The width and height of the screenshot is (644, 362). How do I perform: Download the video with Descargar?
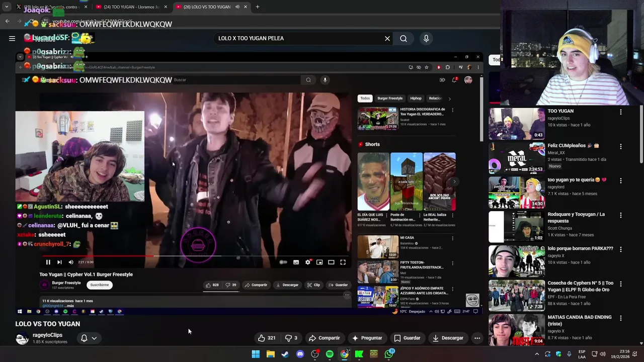(x=448, y=338)
